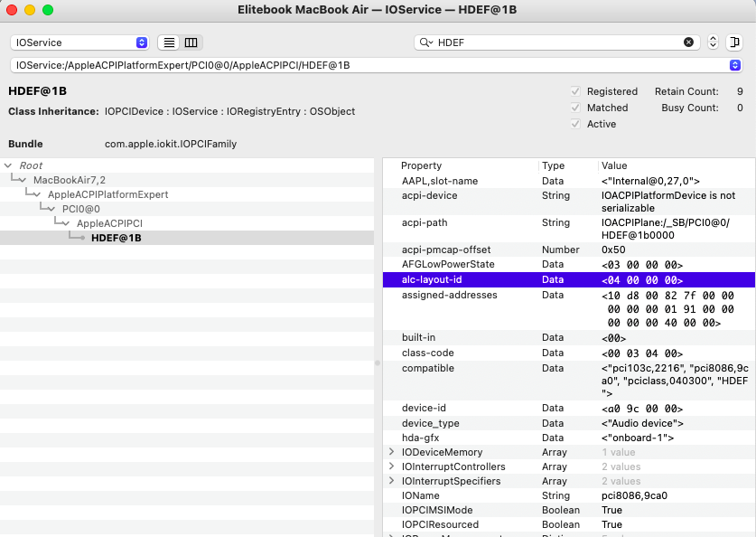Clear the HDEF search text
The image size is (756, 537).
688,42
